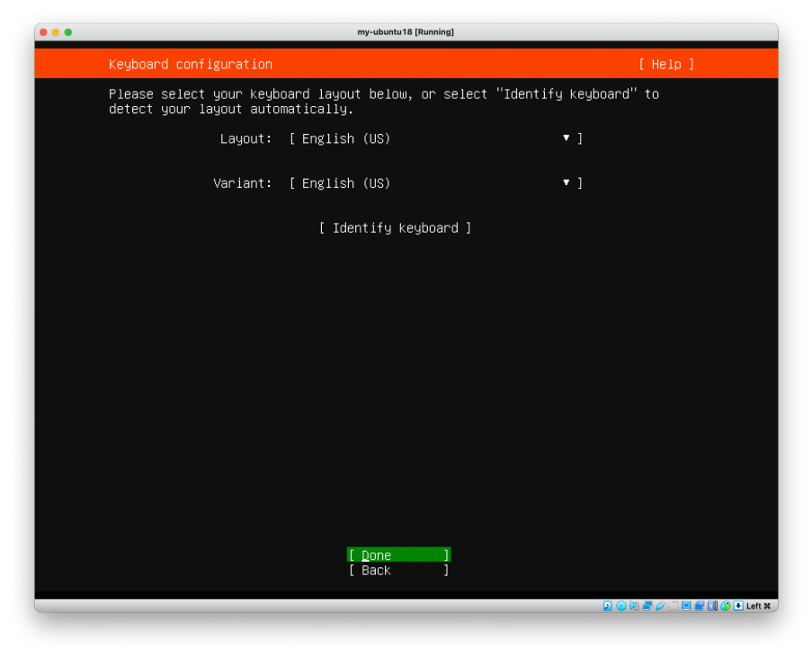The image size is (812, 656).
Task: Click the USB devices status icon
Action: [660, 606]
